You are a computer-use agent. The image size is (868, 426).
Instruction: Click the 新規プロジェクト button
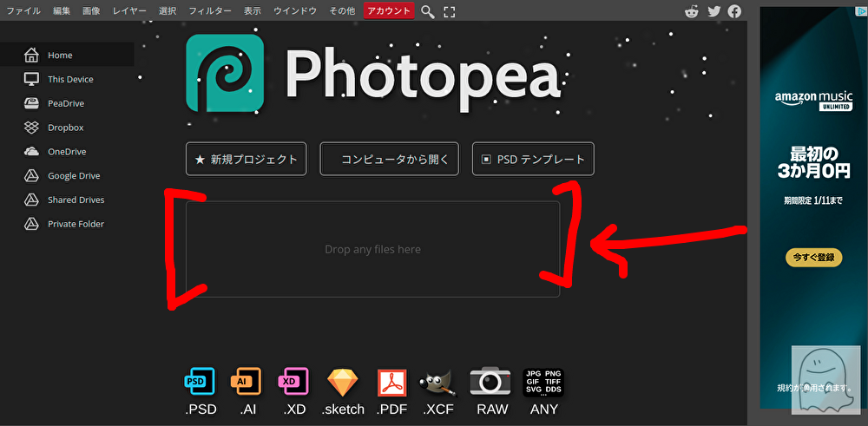click(x=246, y=160)
